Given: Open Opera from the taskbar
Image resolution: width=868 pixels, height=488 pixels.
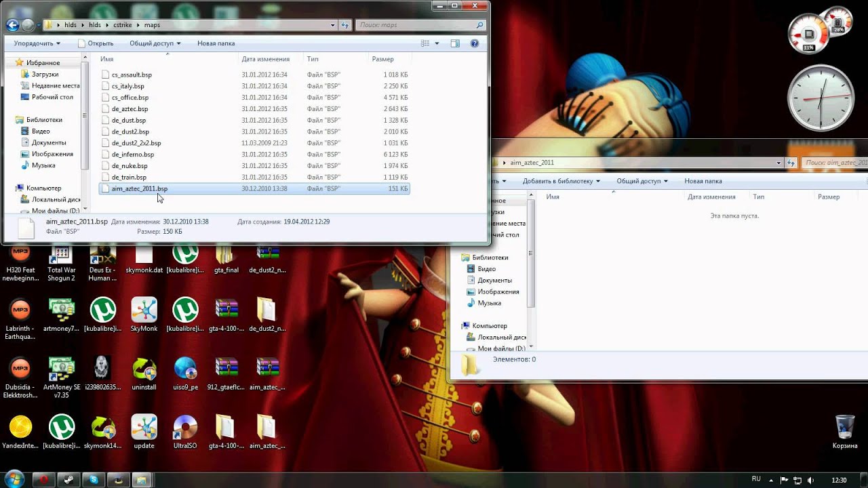Looking at the screenshot, I should [44, 480].
